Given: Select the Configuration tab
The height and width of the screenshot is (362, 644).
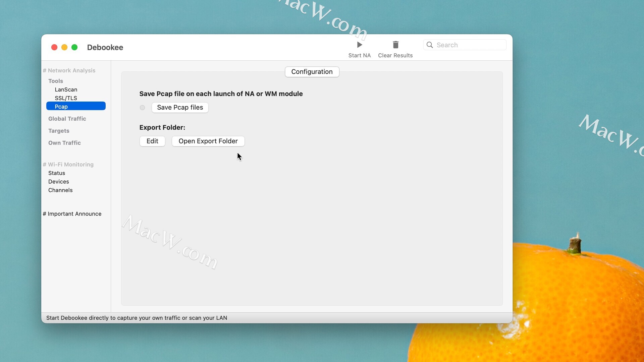Looking at the screenshot, I should tap(312, 72).
